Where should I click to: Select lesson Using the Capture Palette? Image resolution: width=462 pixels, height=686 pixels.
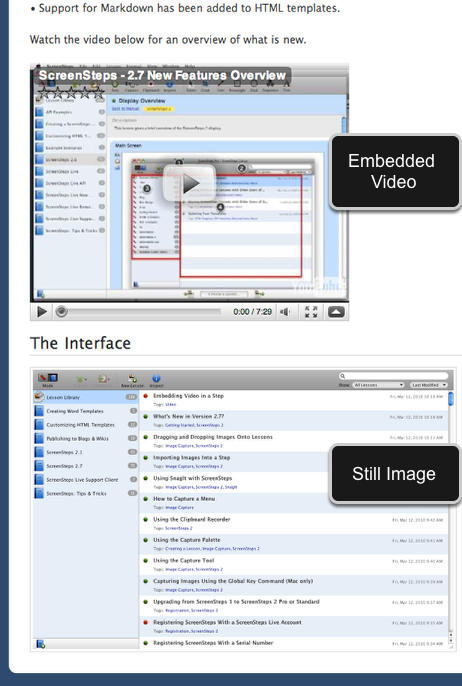pos(187,540)
